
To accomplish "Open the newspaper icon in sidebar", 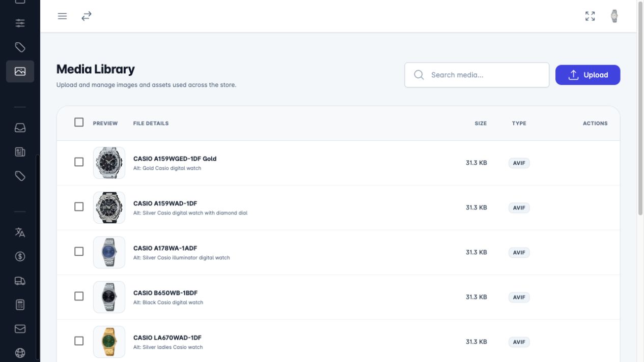I will coord(20,152).
